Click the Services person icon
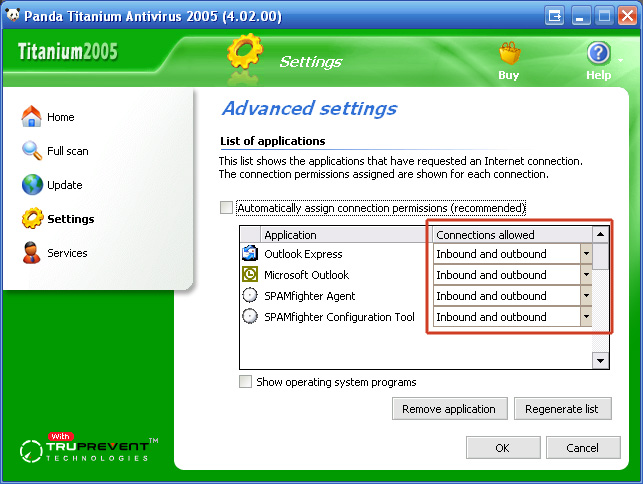The height and width of the screenshot is (484, 643). click(x=32, y=252)
